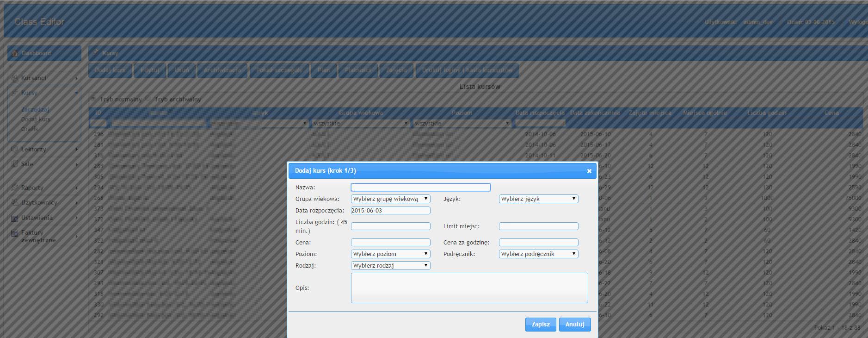Click the Dashboard home icon
The height and width of the screenshot is (338, 868).
(x=15, y=53)
